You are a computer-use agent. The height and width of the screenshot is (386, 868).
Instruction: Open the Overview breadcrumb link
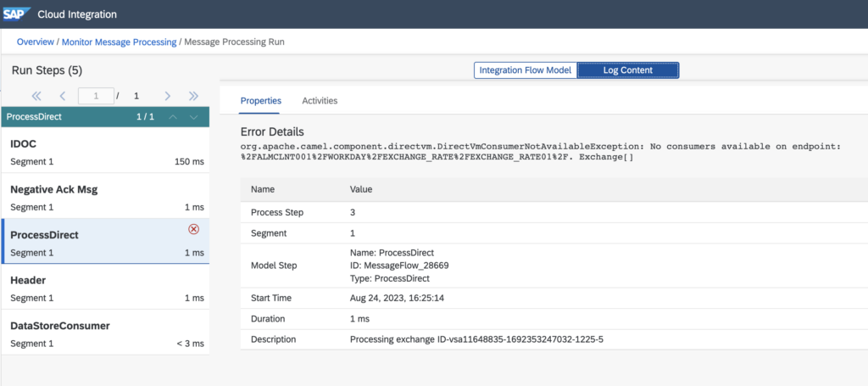tap(36, 42)
